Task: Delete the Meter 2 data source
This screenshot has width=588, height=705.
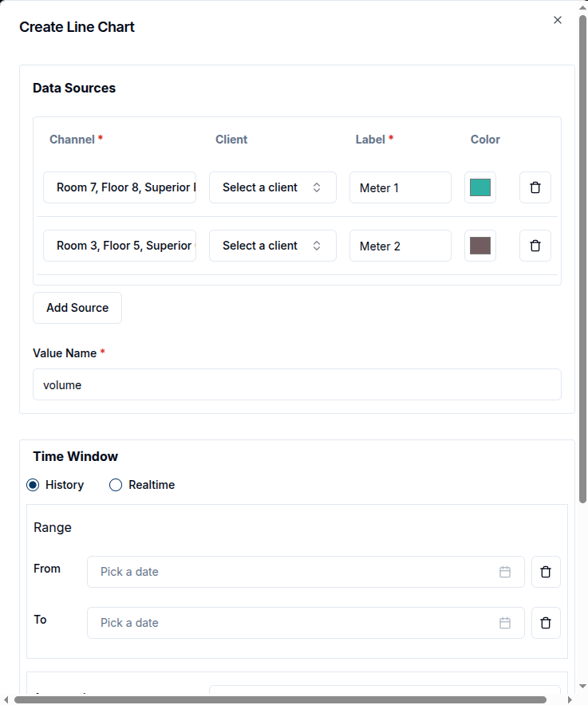Action: 535,246
